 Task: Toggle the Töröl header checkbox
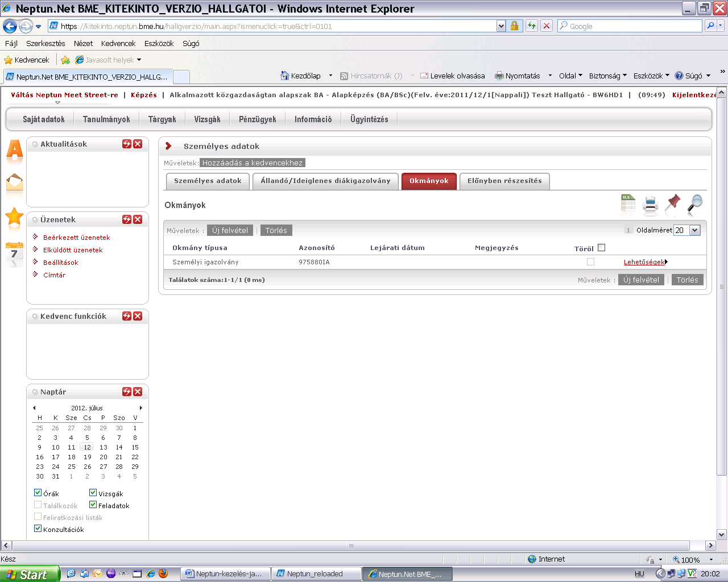pyautogui.click(x=602, y=248)
